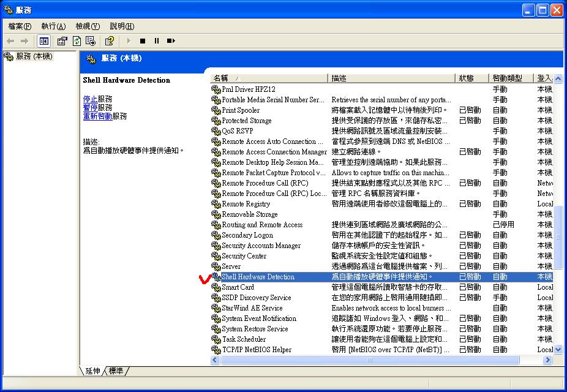Restart the service using the toolbar restart icon

click(x=171, y=41)
